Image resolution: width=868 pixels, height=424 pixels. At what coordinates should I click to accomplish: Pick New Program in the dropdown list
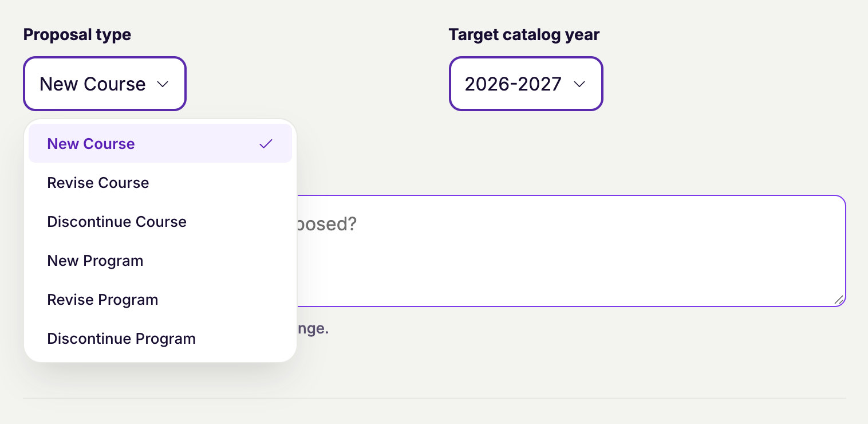point(160,261)
